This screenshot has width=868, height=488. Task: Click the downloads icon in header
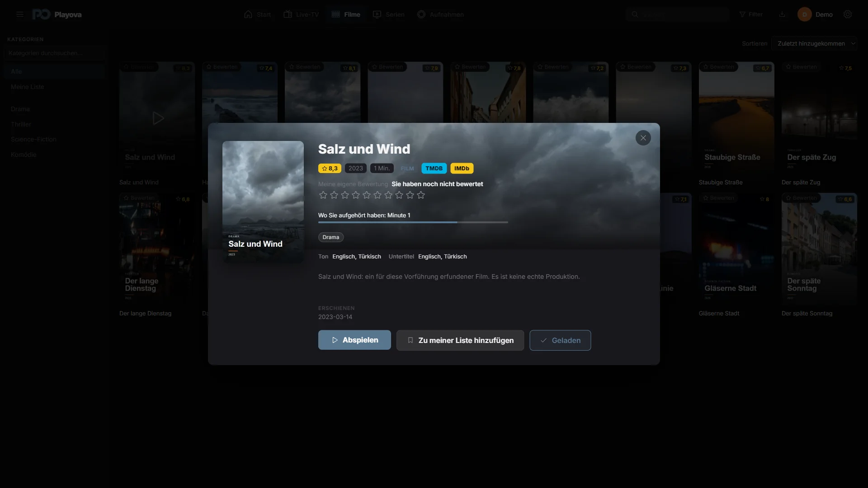[782, 14]
